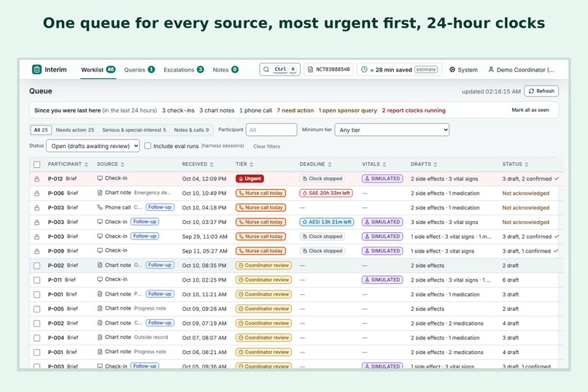
Task: Click Nurse call today badge for P-006
Action: click(x=260, y=193)
